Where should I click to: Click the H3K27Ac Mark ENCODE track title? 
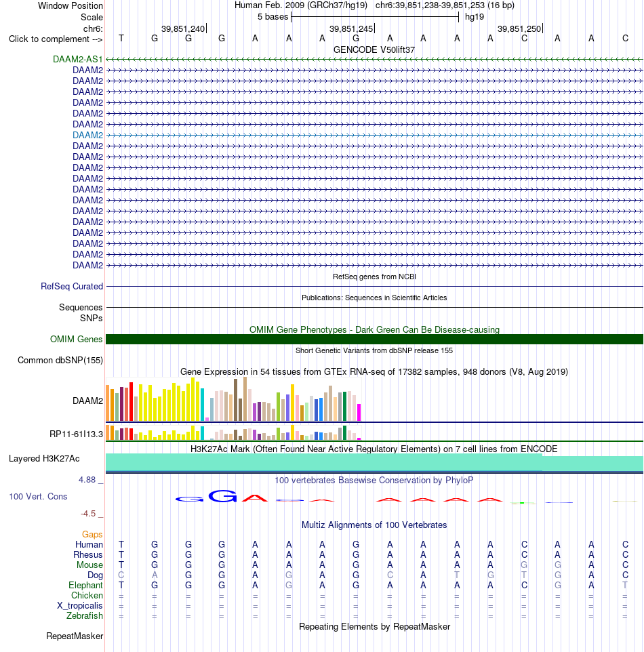coord(374,449)
